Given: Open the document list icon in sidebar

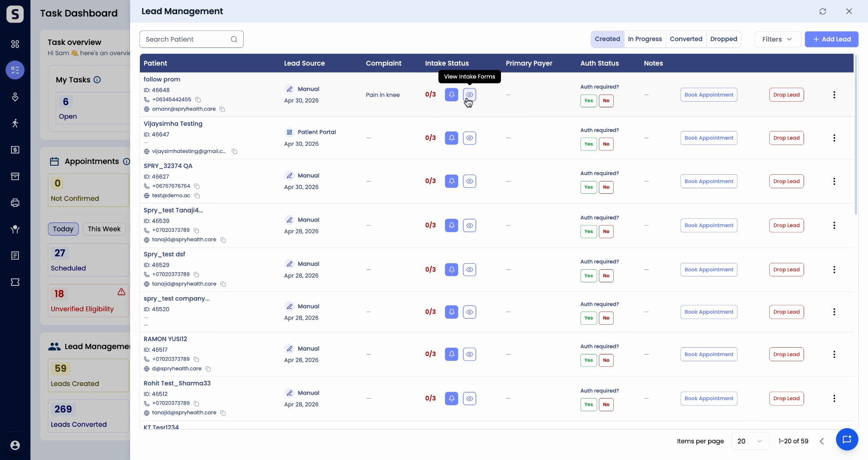Looking at the screenshot, I should click(x=15, y=256).
